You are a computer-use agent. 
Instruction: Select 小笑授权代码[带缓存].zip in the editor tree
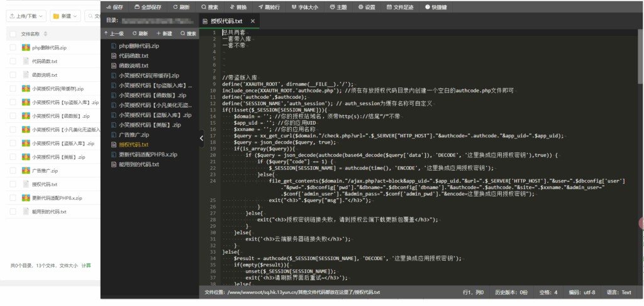pyautogui.click(x=150, y=76)
